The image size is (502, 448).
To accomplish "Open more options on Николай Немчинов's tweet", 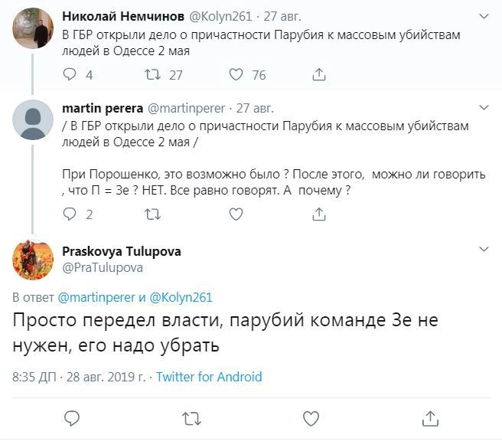I will pos(484,15).
